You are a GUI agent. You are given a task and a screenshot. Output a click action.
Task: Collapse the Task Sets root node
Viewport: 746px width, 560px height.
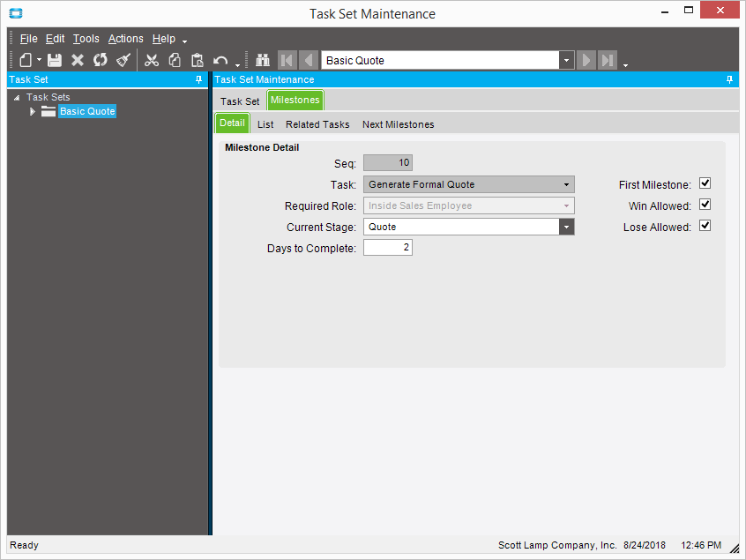(17, 98)
